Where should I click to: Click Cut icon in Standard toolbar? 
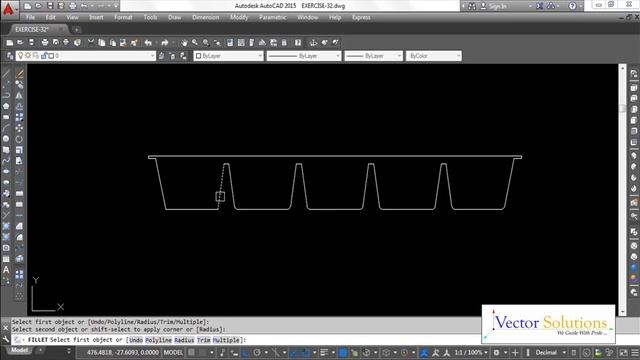click(x=91, y=42)
